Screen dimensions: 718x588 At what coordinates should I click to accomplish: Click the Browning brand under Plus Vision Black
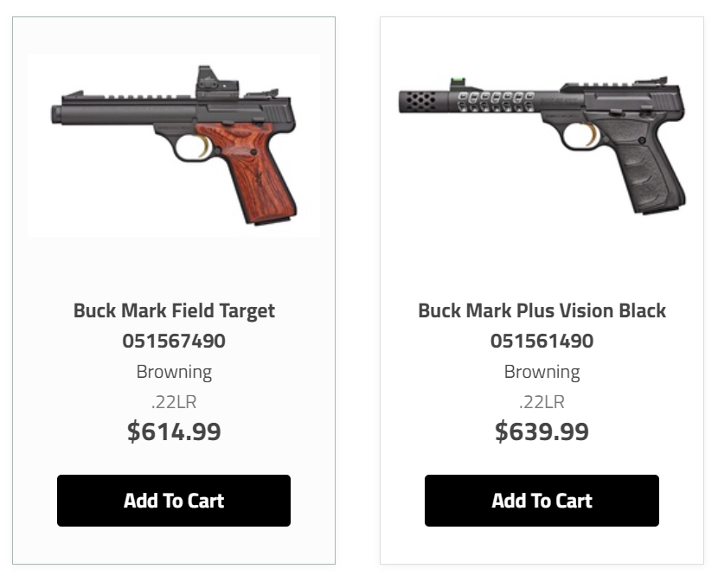[542, 372]
